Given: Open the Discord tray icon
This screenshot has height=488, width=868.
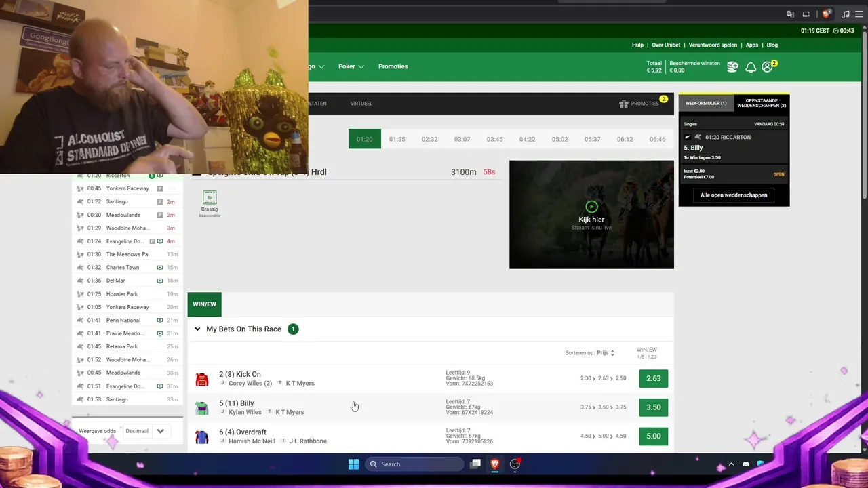Looking at the screenshot, I should coord(746,464).
